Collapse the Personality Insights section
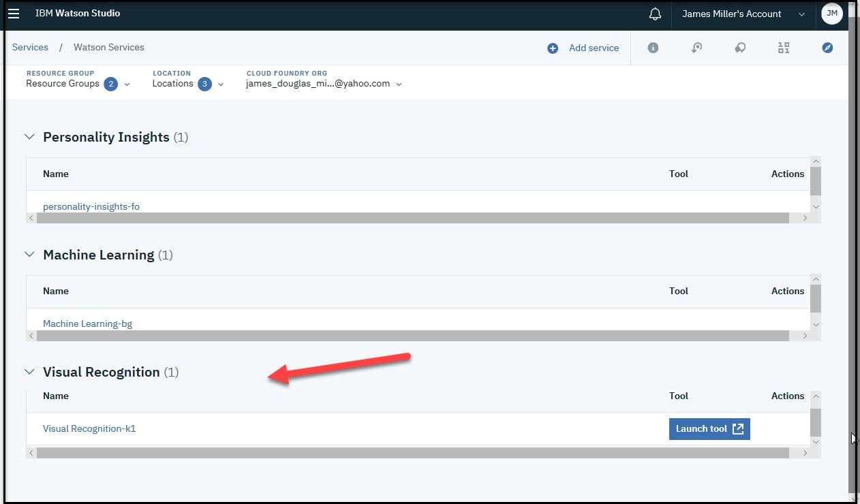The height and width of the screenshot is (504, 860). point(29,137)
